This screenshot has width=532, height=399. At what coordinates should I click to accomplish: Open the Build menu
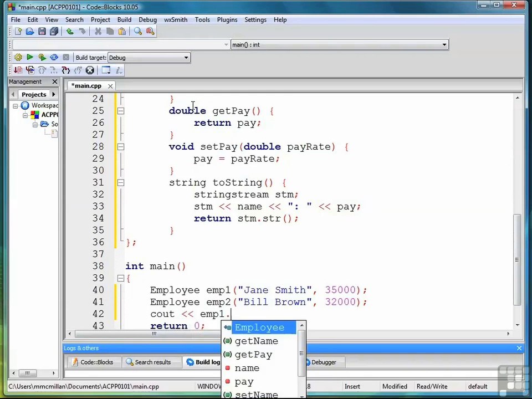(x=124, y=20)
